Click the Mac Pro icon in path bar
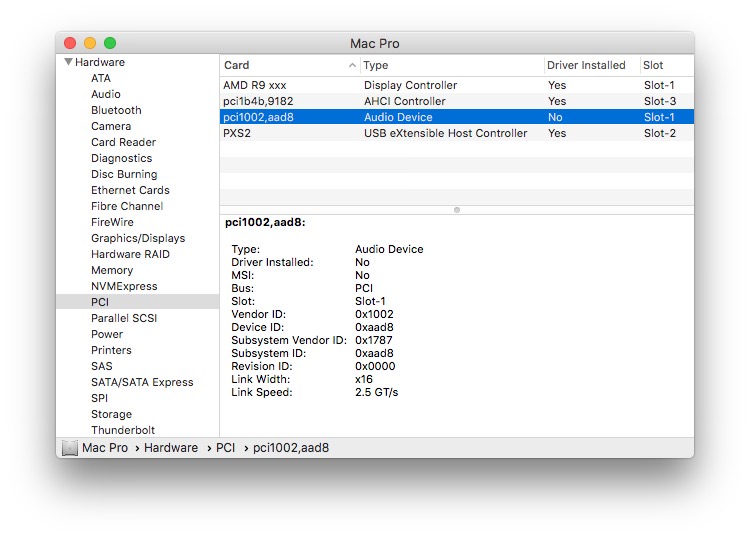This screenshot has height=538, width=750. click(70, 448)
